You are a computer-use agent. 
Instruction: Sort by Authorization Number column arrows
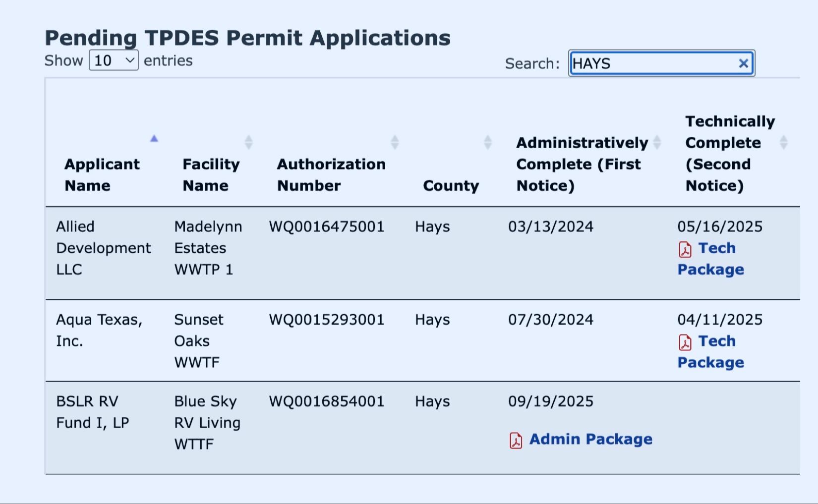395,143
